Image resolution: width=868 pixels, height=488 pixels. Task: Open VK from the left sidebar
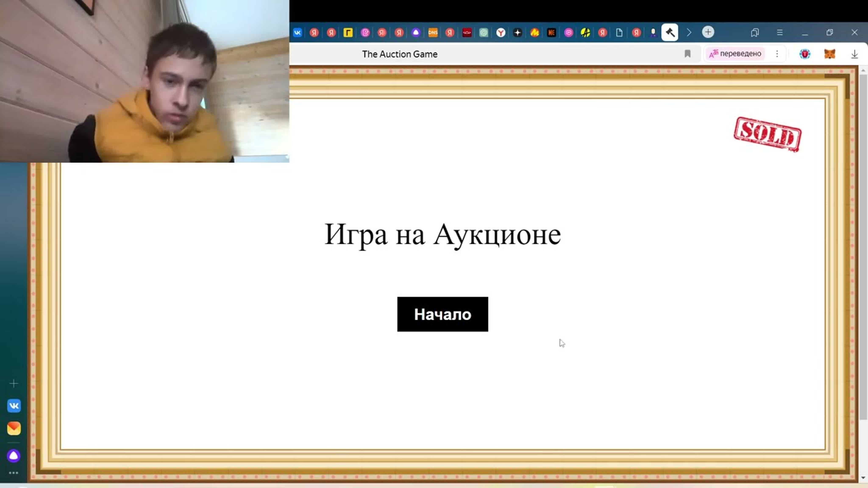14,405
